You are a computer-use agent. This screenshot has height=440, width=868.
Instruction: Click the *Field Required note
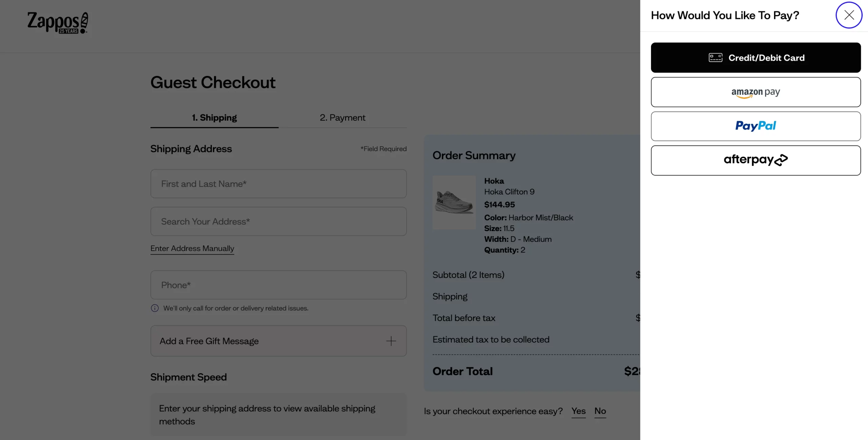click(x=383, y=149)
